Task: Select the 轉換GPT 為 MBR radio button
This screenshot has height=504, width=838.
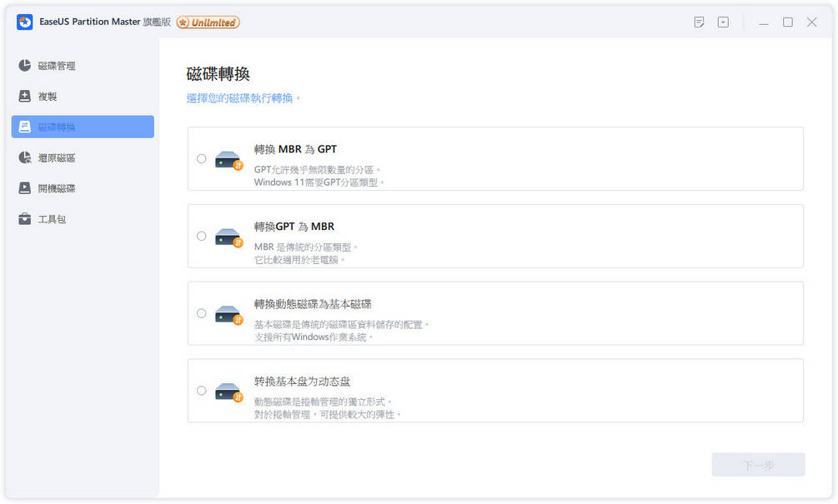Action: click(x=202, y=236)
